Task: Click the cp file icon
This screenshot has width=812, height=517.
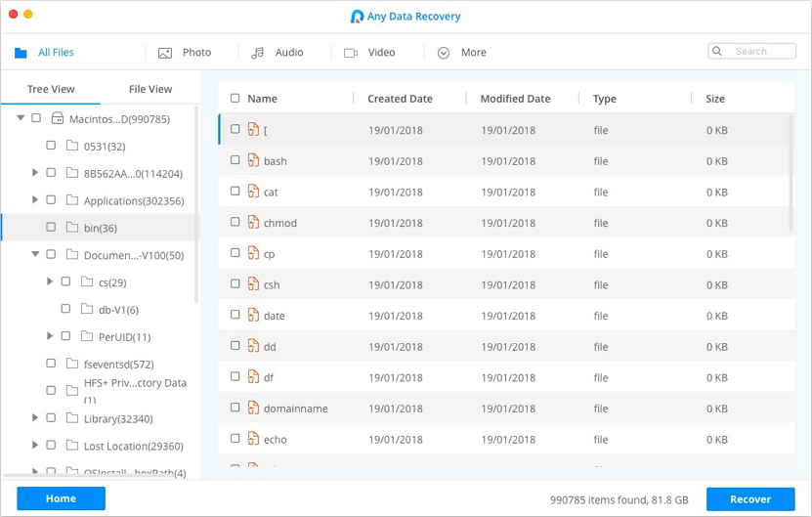Action: pyautogui.click(x=253, y=253)
